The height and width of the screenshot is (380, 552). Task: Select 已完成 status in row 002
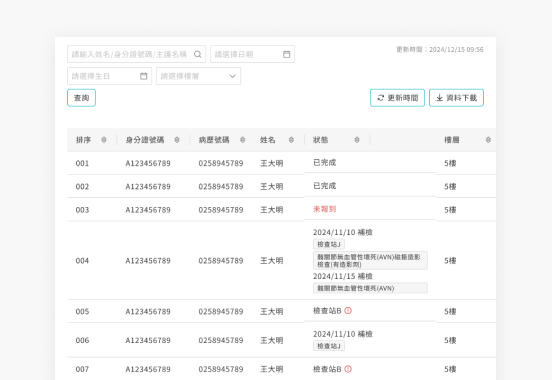click(325, 186)
